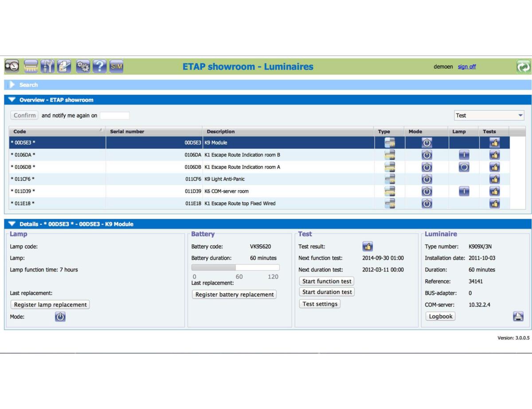Select the K9 Module row
This screenshot has height=409, width=532.
pos(259,143)
